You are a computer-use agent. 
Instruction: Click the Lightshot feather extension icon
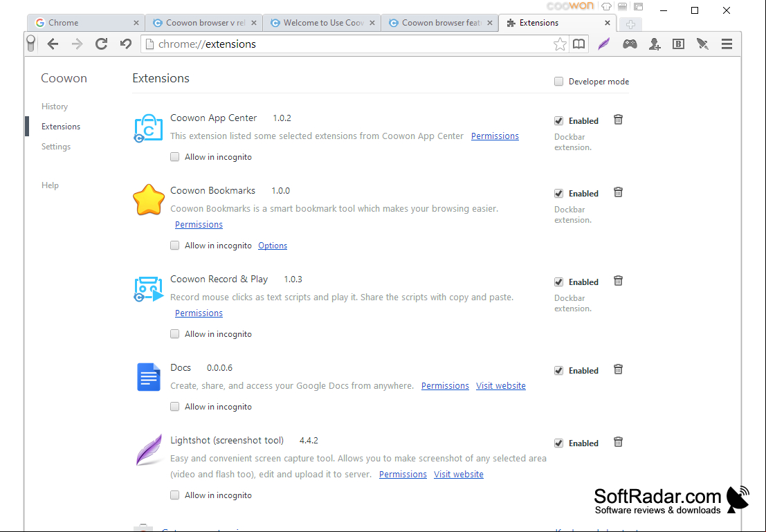tap(149, 450)
